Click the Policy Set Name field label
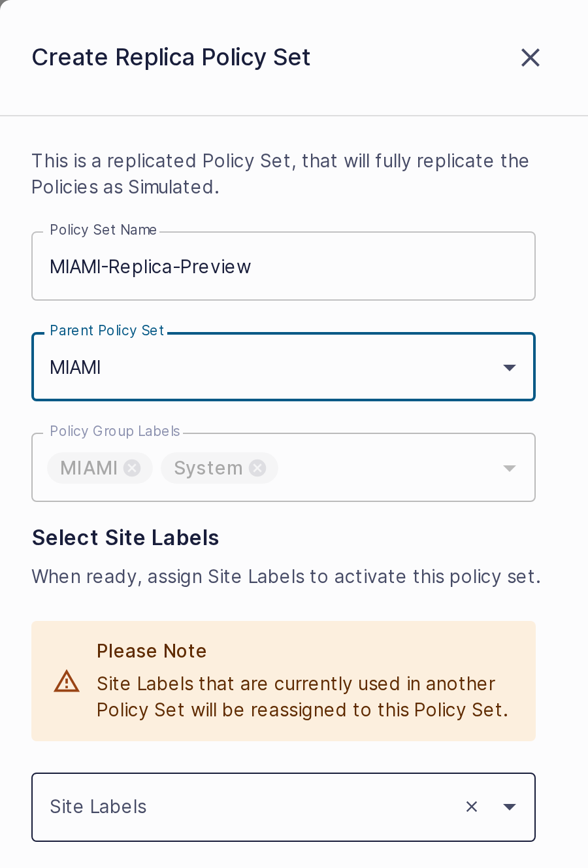This screenshot has height=868, width=588. [103, 230]
